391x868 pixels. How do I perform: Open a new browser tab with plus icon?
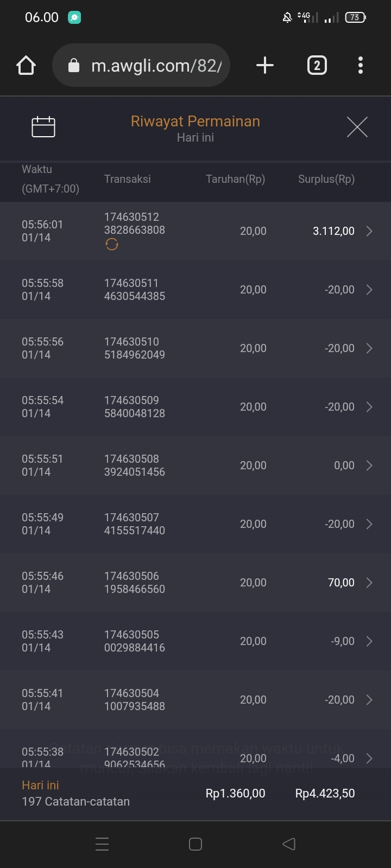[265, 66]
